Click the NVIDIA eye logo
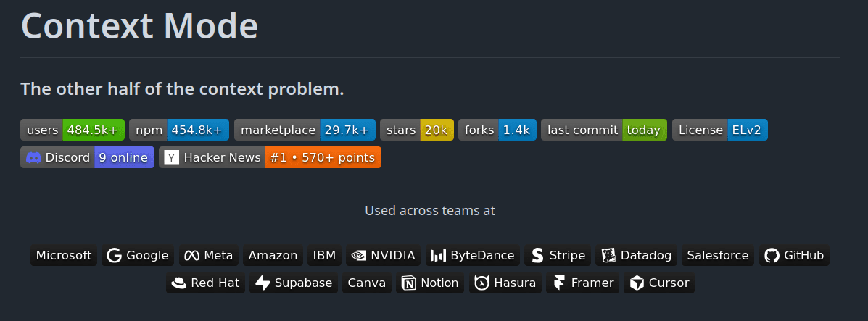Image resolution: width=868 pixels, height=321 pixels. click(x=359, y=256)
